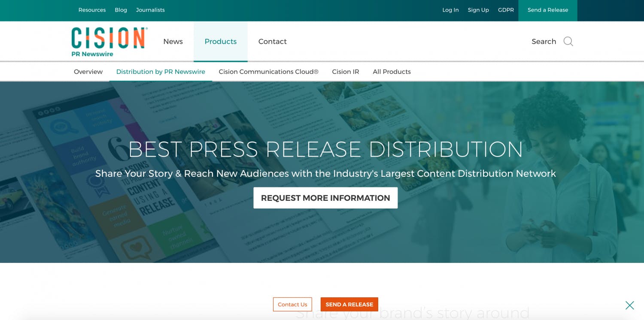The width and height of the screenshot is (644, 320).
Task: Open the Products menu
Action: pos(221,42)
